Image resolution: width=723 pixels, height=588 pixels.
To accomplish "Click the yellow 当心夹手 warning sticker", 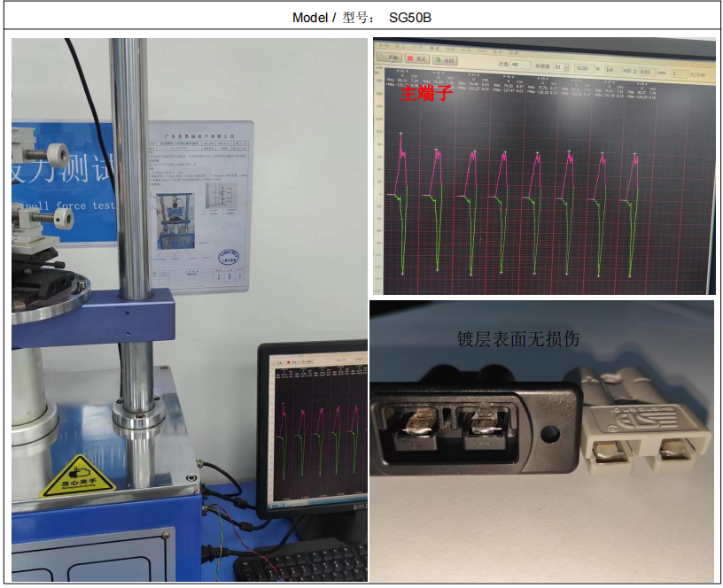I will tap(77, 477).
